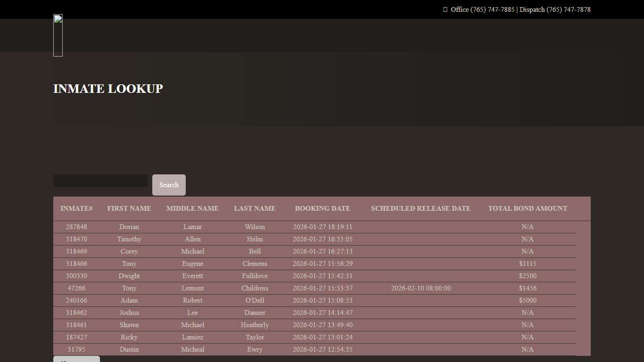Click the row for Dustin Ewry

point(255,349)
